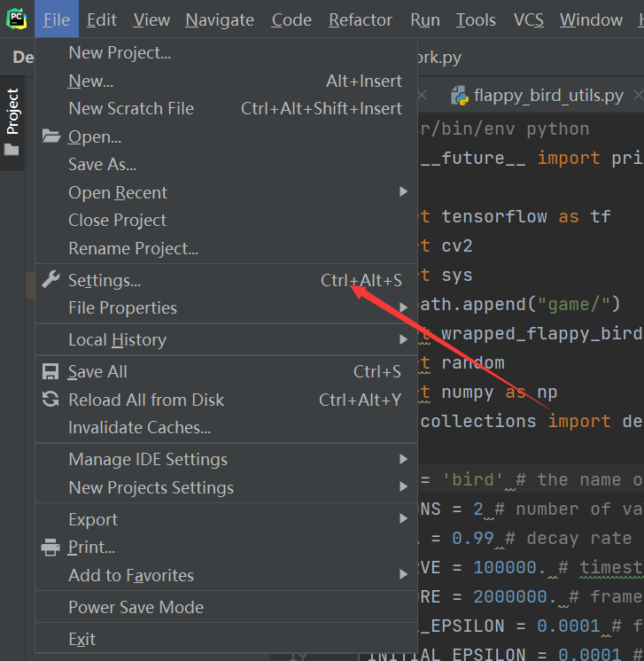The image size is (644, 661).
Task: Click the 2000000. value in code
Action: point(515,596)
